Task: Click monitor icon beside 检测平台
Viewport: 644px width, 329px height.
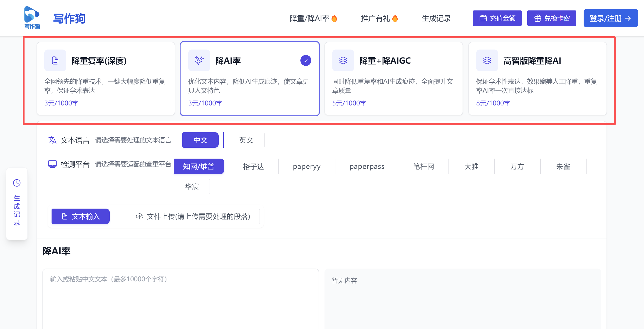Action: click(x=52, y=164)
